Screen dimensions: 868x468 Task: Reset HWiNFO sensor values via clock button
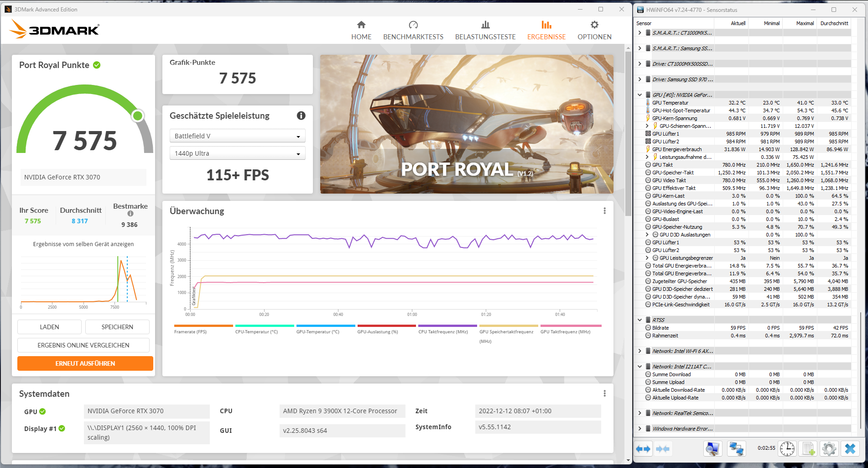(x=787, y=449)
